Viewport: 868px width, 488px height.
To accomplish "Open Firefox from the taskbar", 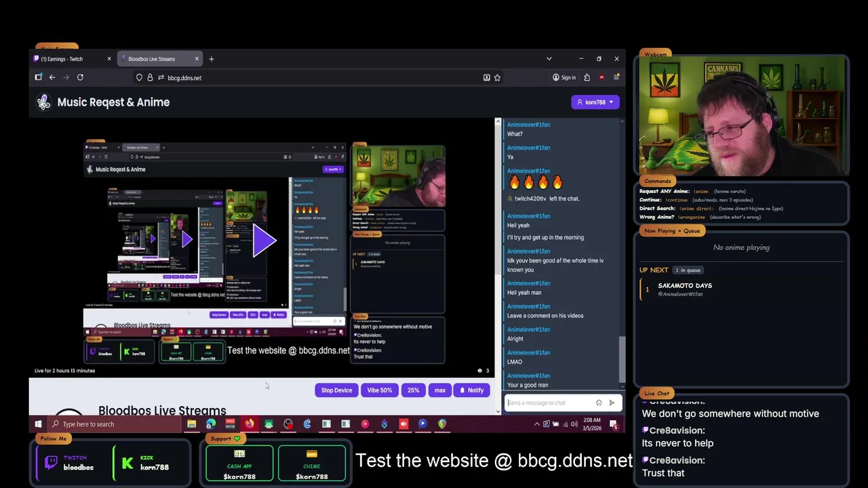I will point(250,424).
